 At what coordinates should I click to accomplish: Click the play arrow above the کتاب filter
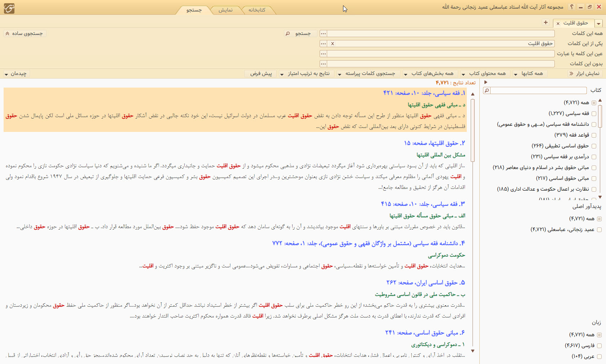pos(486,83)
